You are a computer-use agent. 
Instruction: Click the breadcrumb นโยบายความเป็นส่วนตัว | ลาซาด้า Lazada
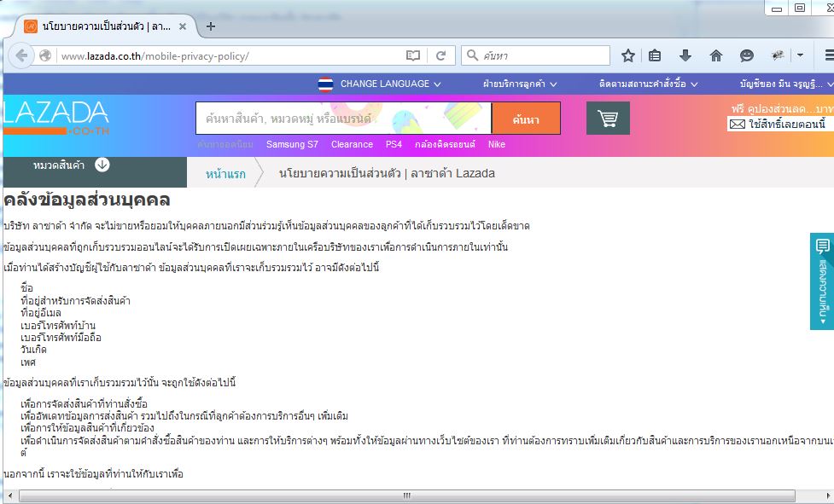coord(387,173)
